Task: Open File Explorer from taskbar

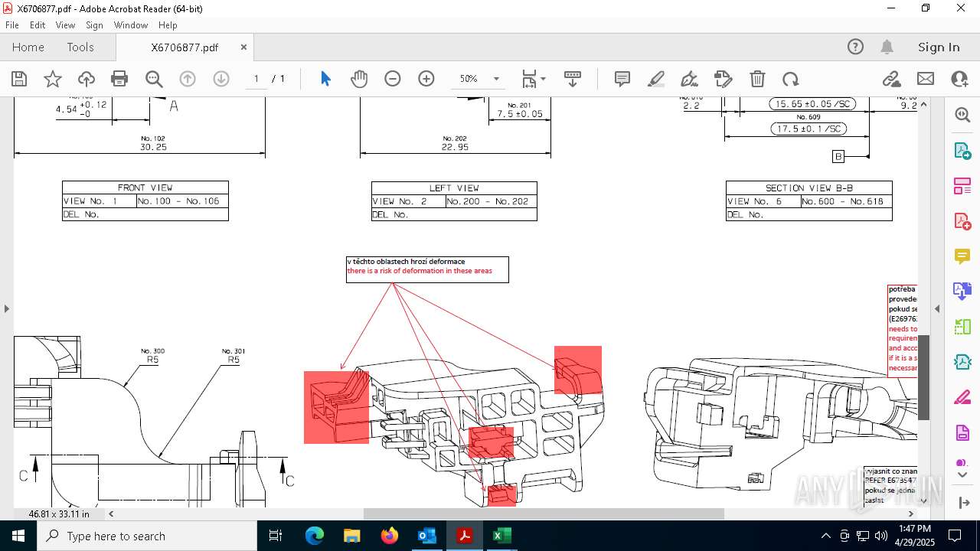Action: [351, 536]
